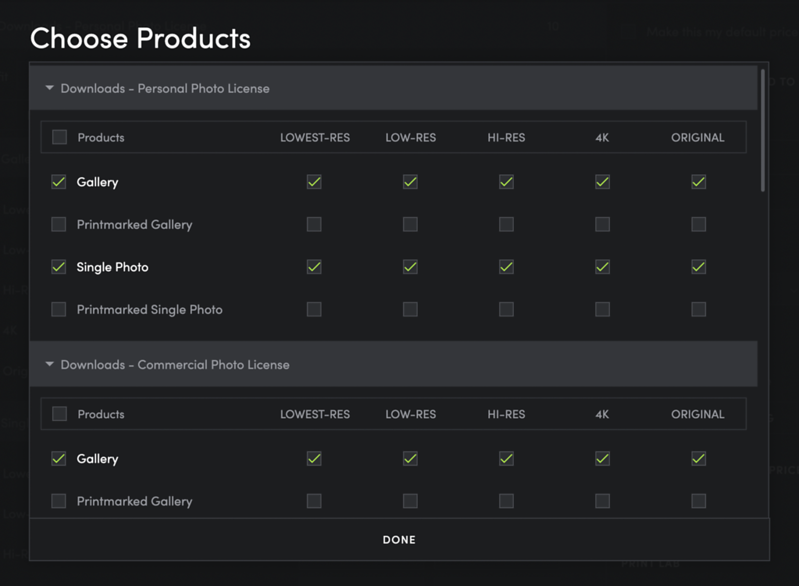Uncheck Single Photo Original checkbox
This screenshot has height=586, width=799.
point(699,267)
